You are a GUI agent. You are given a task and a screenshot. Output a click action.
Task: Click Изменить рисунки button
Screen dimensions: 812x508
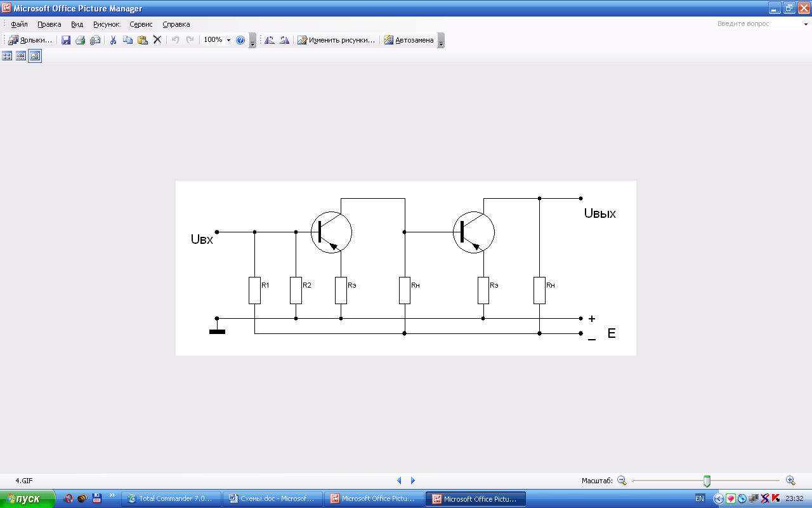tap(336, 40)
